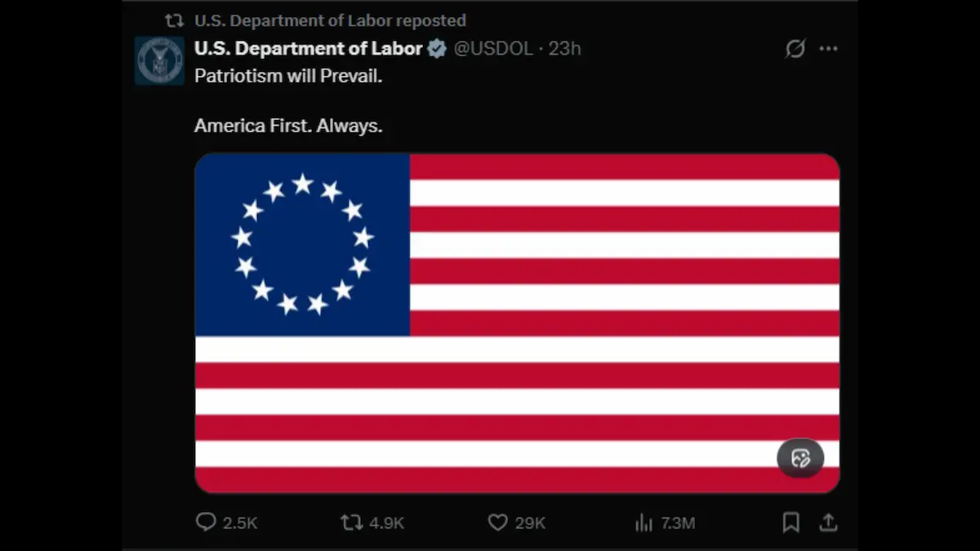Screen dimensions: 980x551
Task: Click the small repost icon above the post
Action: click(174, 20)
